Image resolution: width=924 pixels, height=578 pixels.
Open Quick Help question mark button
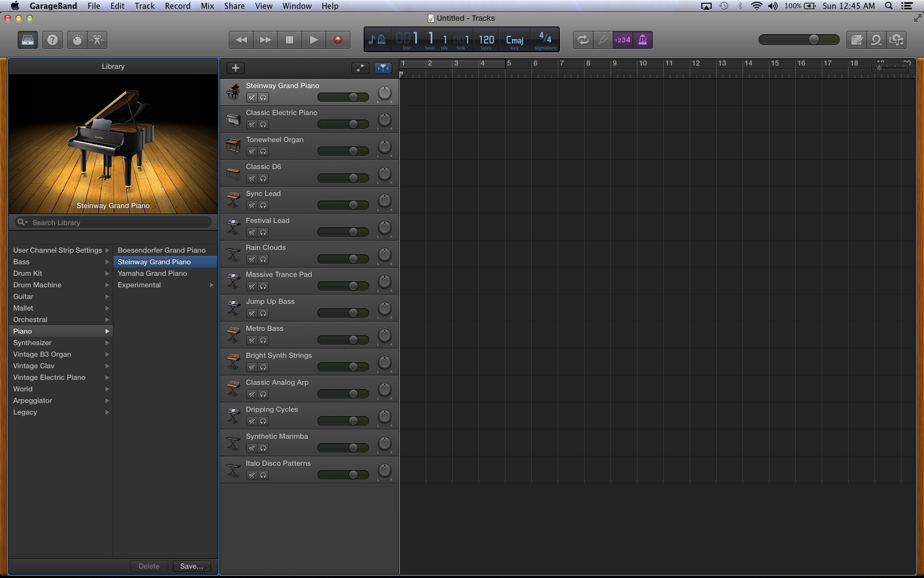pos(52,40)
